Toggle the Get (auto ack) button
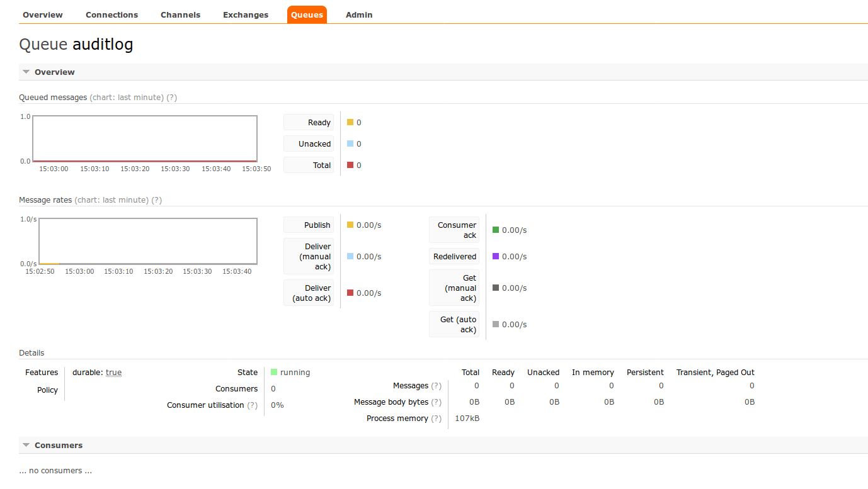 tap(454, 324)
